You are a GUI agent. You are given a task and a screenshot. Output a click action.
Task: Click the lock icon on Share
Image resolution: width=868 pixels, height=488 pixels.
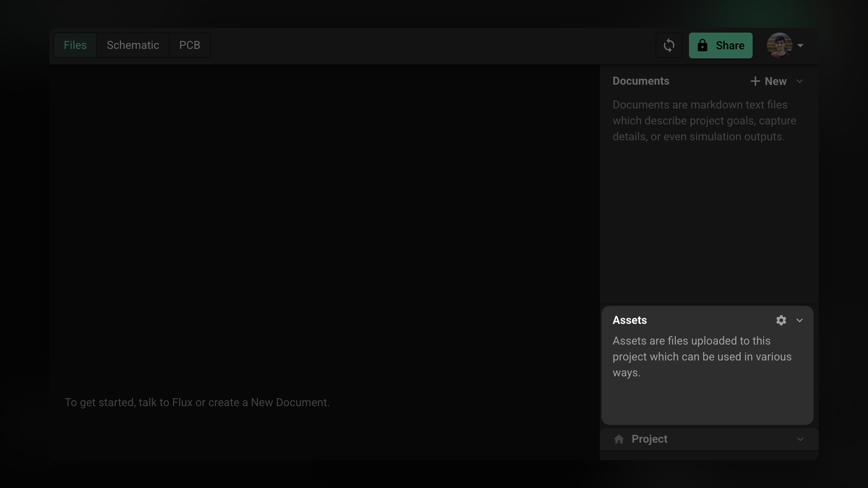click(703, 45)
